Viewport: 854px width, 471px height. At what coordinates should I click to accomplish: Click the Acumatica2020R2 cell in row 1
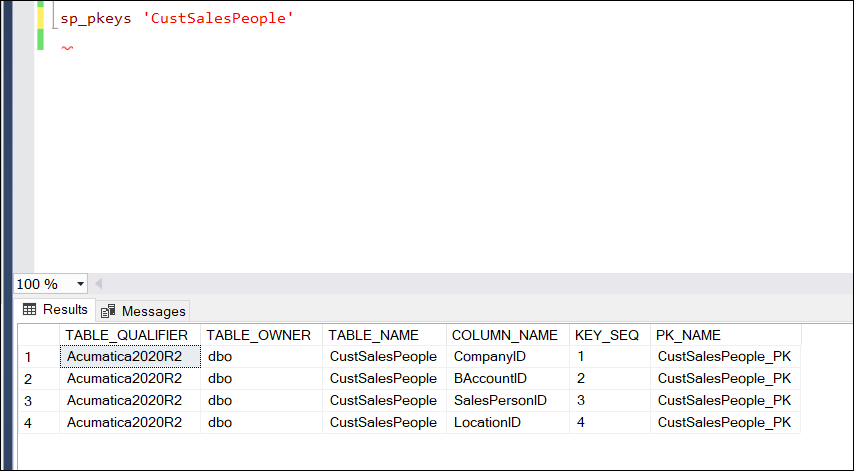click(124, 357)
